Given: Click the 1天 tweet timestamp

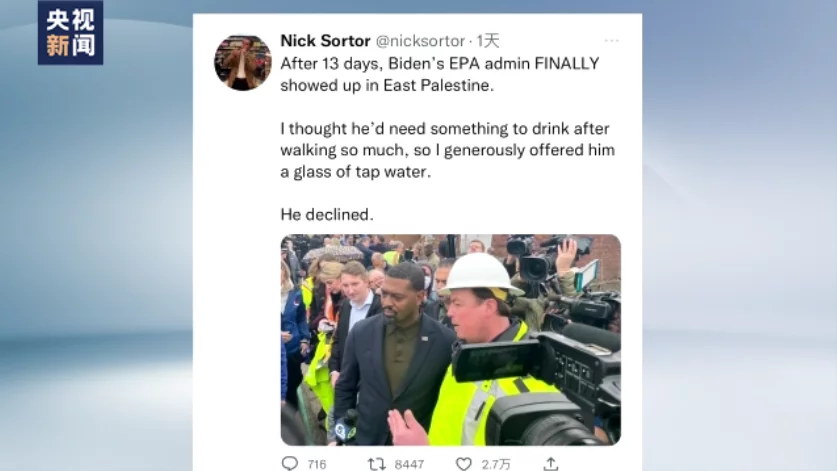Looking at the screenshot, I should click(488, 41).
